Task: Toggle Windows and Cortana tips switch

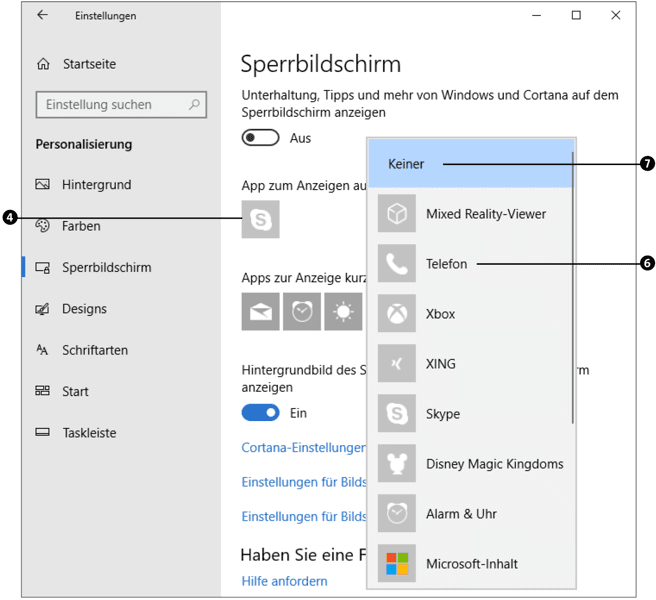Action: pyautogui.click(x=260, y=138)
